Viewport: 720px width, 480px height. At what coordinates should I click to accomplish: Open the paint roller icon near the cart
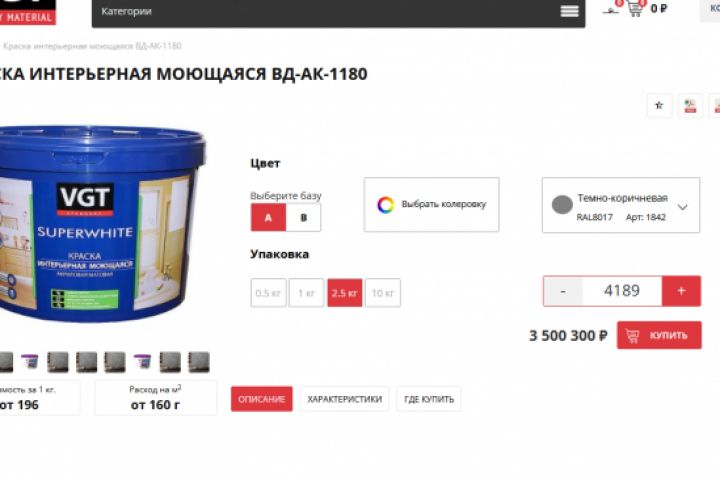click(611, 10)
